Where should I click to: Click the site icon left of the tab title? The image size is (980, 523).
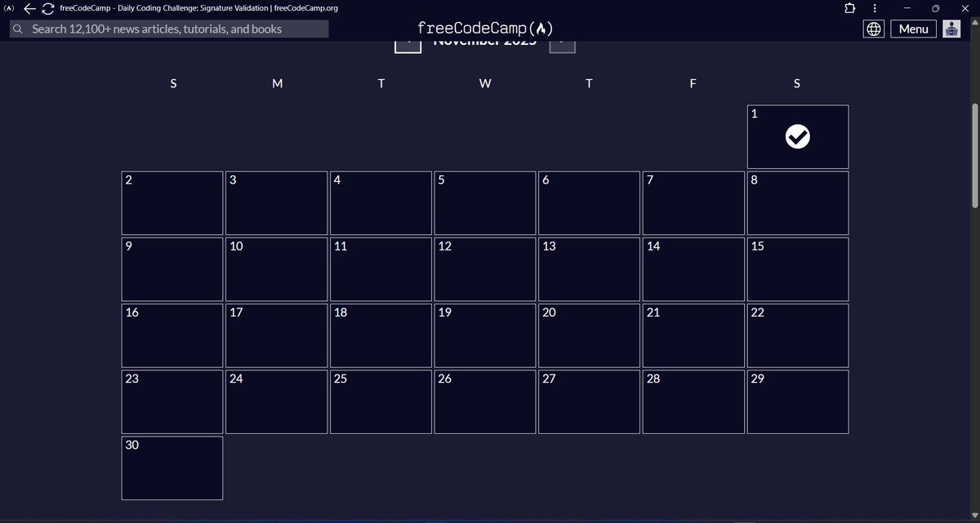tap(8, 8)
